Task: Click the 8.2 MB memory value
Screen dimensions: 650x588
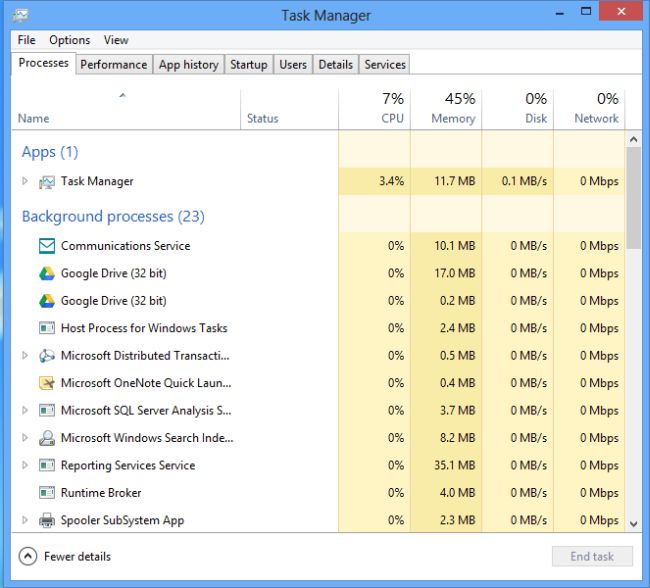Action: (458, 438)
